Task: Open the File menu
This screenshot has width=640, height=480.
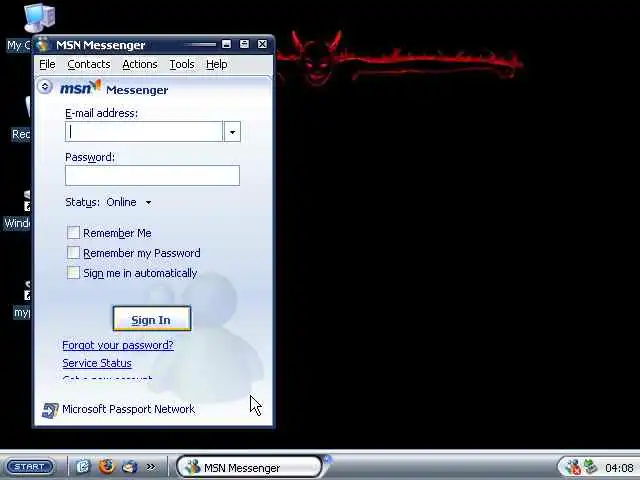Action: pyautogui.click(x=47, y=64)
